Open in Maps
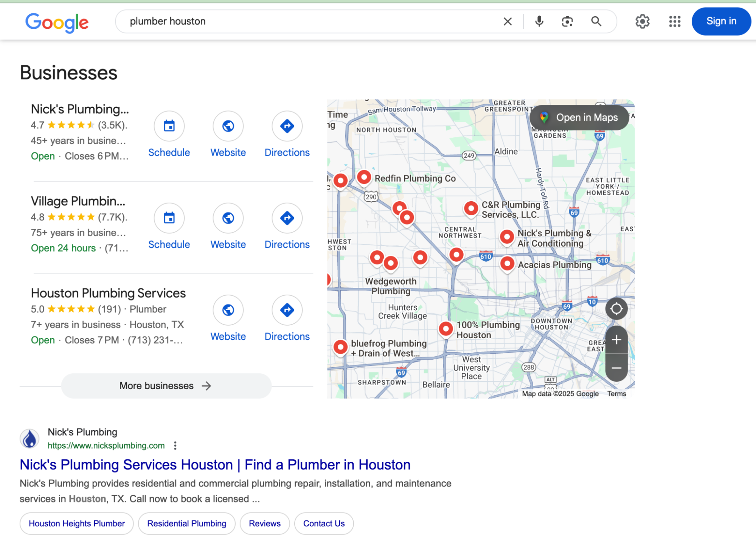 (579, 117)
